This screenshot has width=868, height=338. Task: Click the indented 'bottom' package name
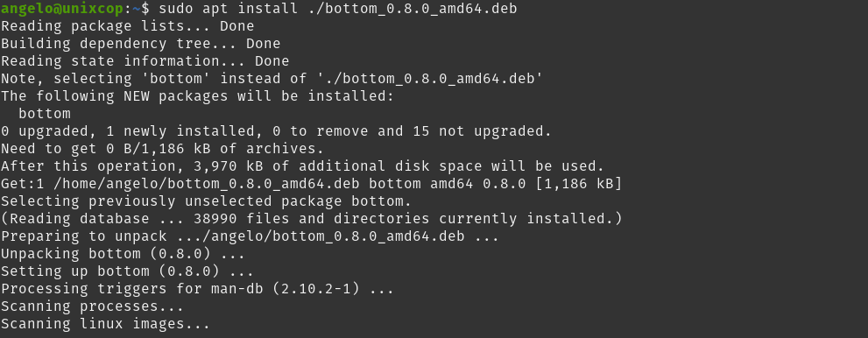[x=45, y=114]
